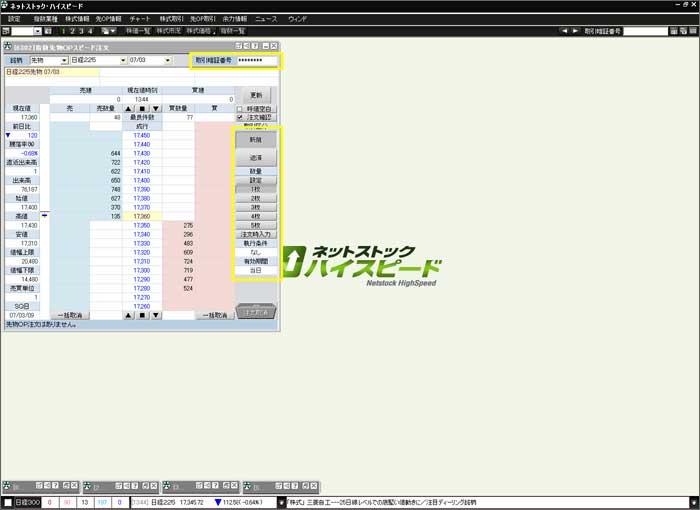Select quantity 5枚
The image size is (700, 510).
tap(256, 225)
